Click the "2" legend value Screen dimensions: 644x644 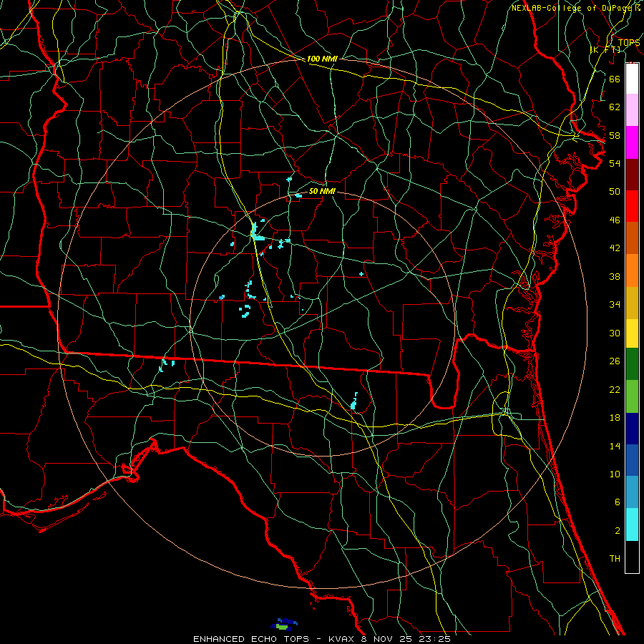pos(617,531)
